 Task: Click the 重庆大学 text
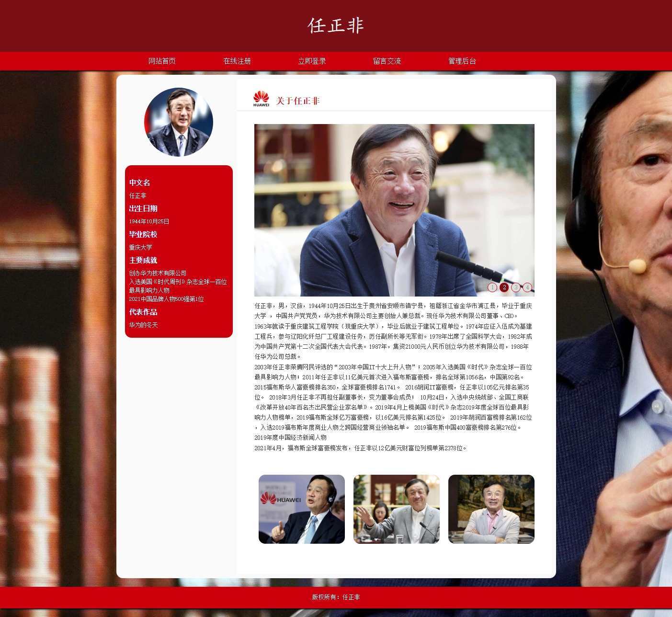[x=140, y=247]
